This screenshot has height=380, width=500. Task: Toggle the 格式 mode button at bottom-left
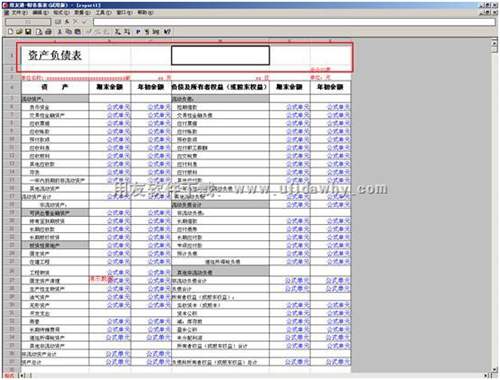[x=9, y=376]
